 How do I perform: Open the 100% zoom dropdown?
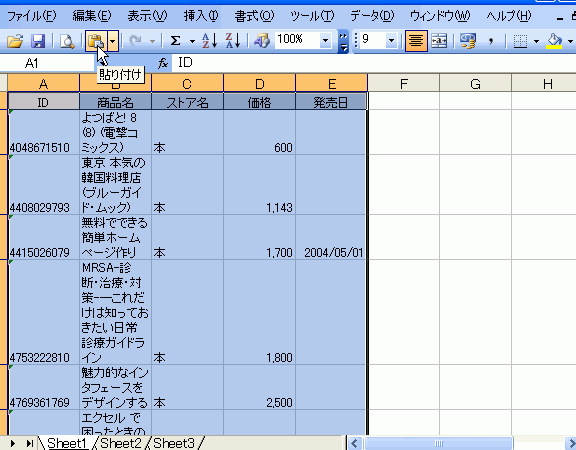[325, 40]
